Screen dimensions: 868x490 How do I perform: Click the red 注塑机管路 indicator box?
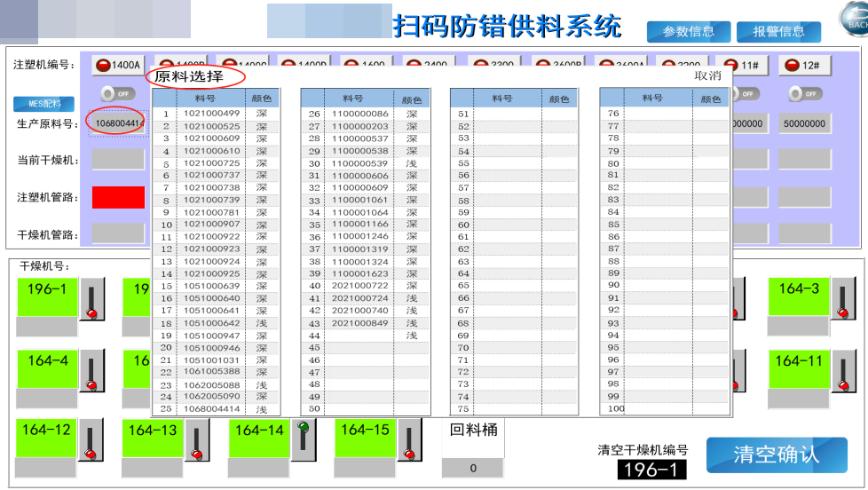click(x=118, y=197)
